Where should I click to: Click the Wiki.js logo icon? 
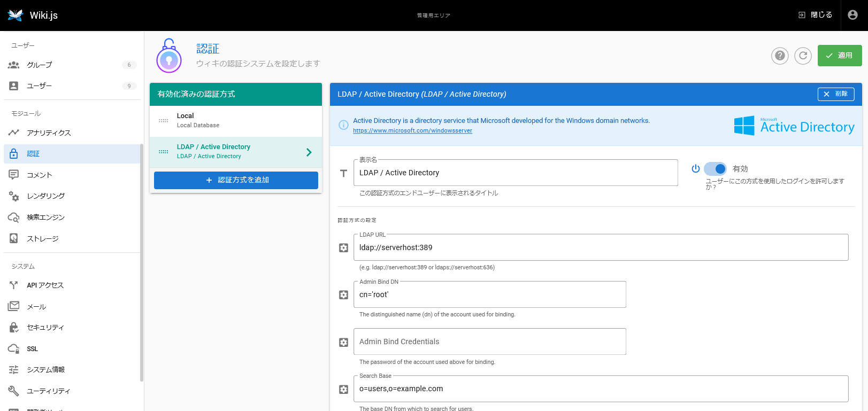(x=16, y=15)
